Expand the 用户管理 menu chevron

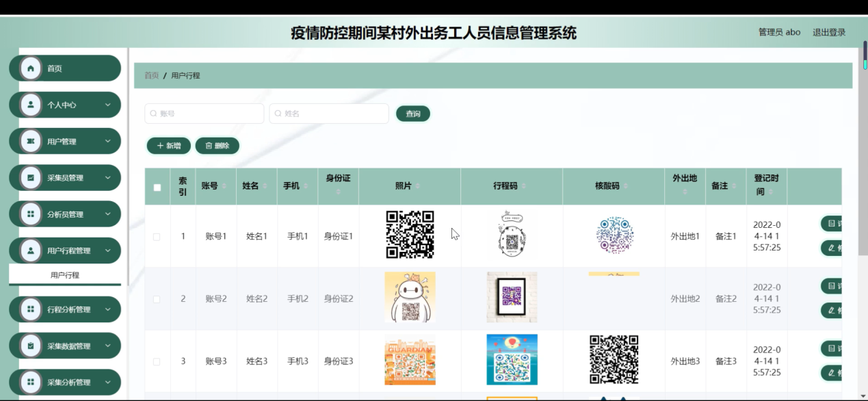tap(107, 141)
